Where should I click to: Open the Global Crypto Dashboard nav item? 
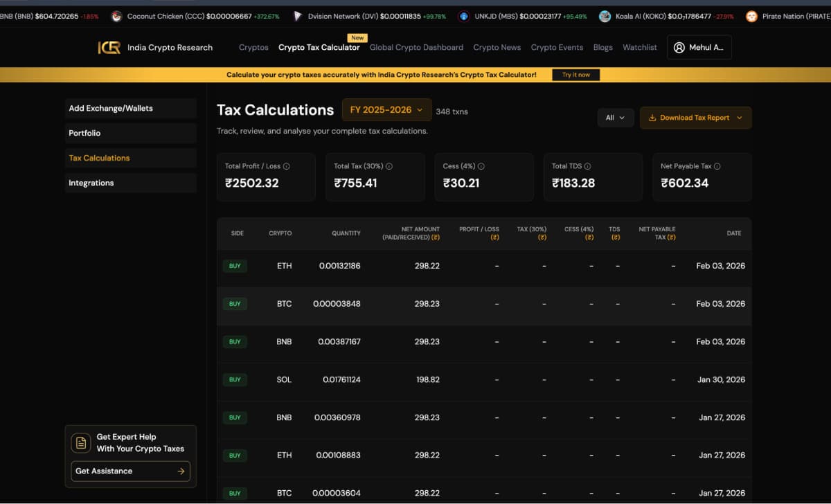416,47
